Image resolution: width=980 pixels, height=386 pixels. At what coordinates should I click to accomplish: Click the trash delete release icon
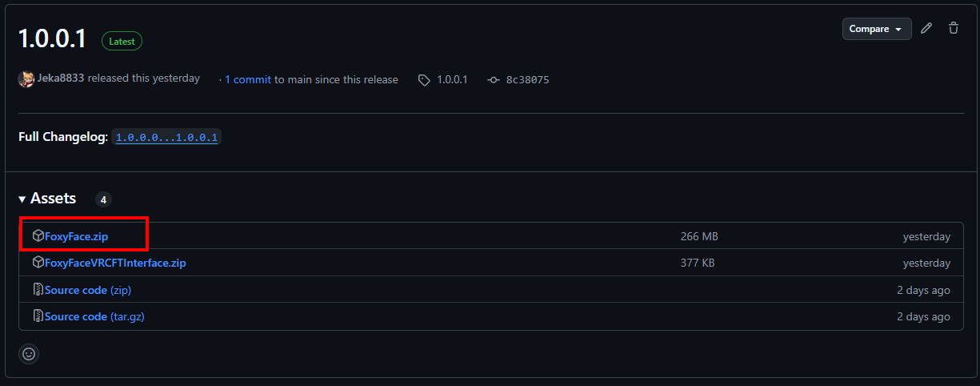pos(954,29)
